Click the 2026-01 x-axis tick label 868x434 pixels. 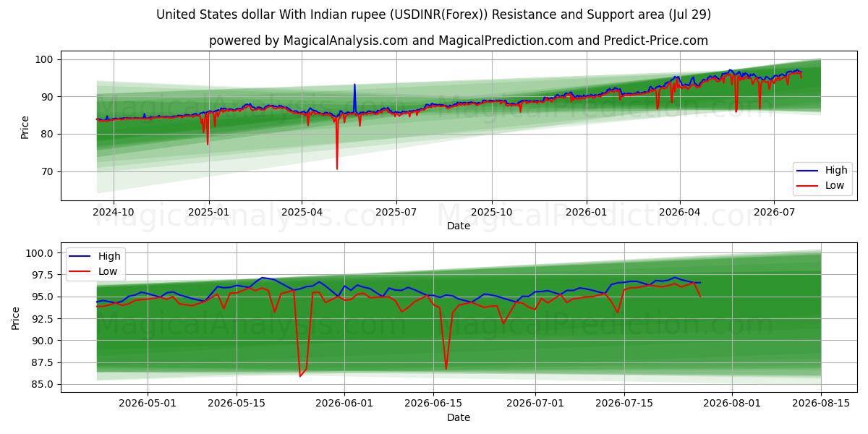[x=586, y=212]
